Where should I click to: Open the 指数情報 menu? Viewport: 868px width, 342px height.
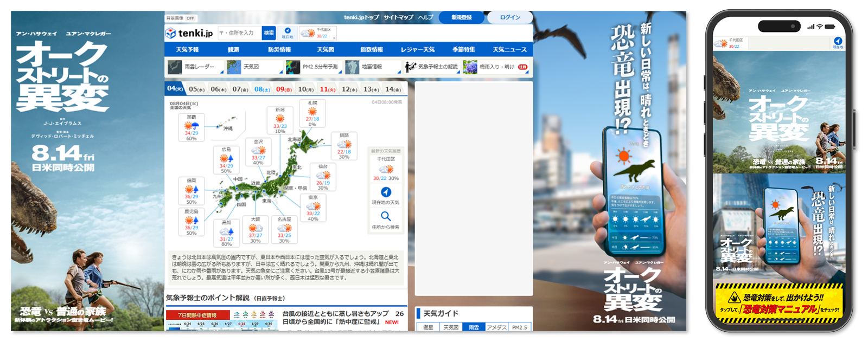point(372,49)
